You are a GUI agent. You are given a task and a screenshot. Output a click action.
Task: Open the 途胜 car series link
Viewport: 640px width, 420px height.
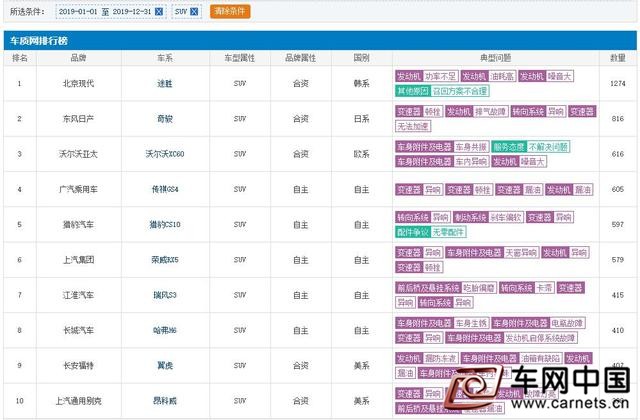coord(165,84)
